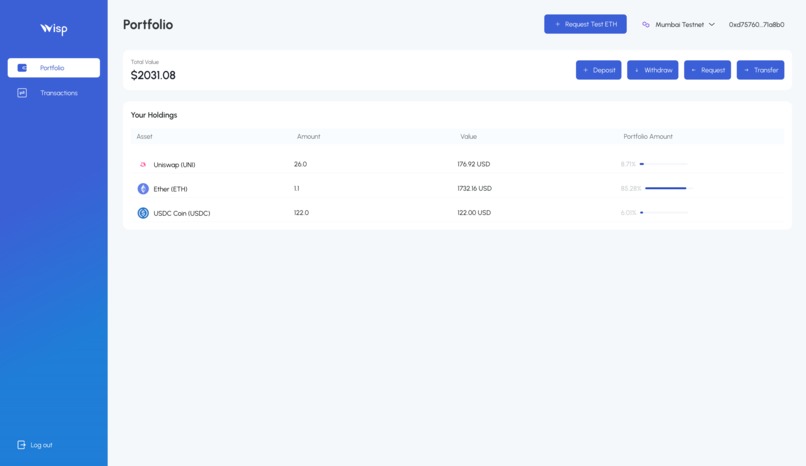Click the 6.01% portfolio share
806x466 pixels.
click(628, 212)
